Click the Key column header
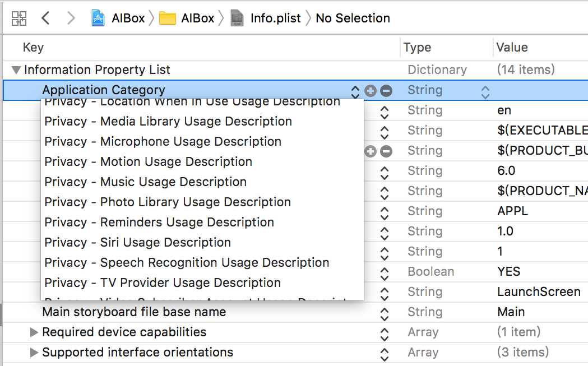This screenshot has height=366, width=588. pyautogui.click(x=33, y=48)
